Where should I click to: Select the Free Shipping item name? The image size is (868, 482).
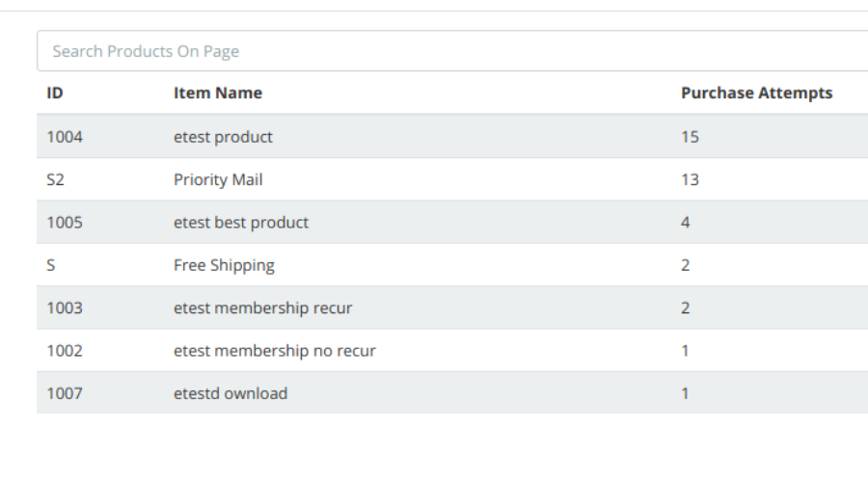coord(224,265)
